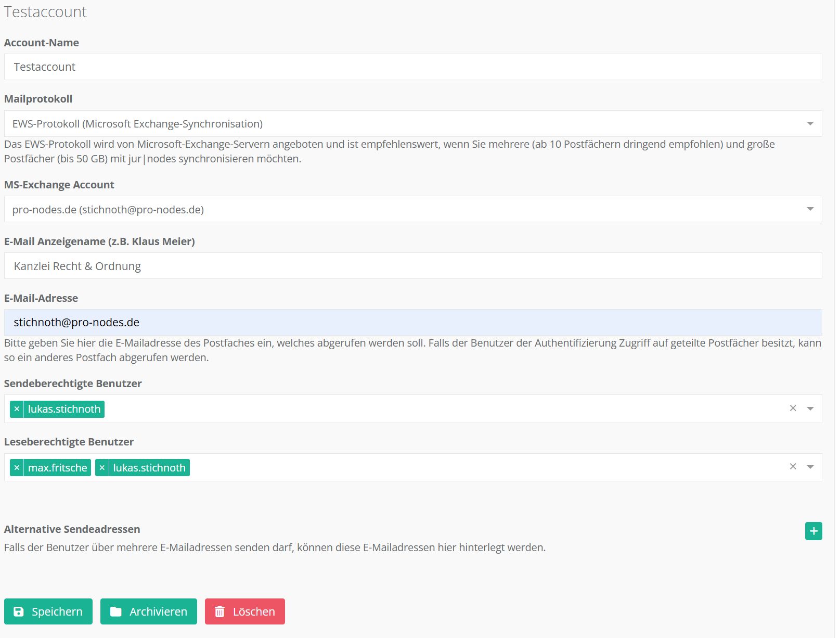The height and width of the screenshot is (638, 840).
Task: Click into the E-Mail-Adresse field
Action: (x=412, y=323)
